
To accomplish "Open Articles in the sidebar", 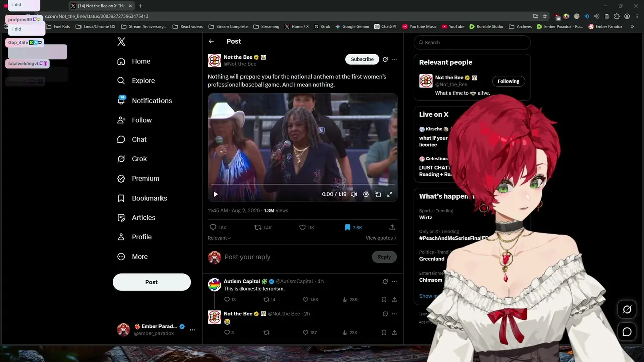I will pos(136,218).
